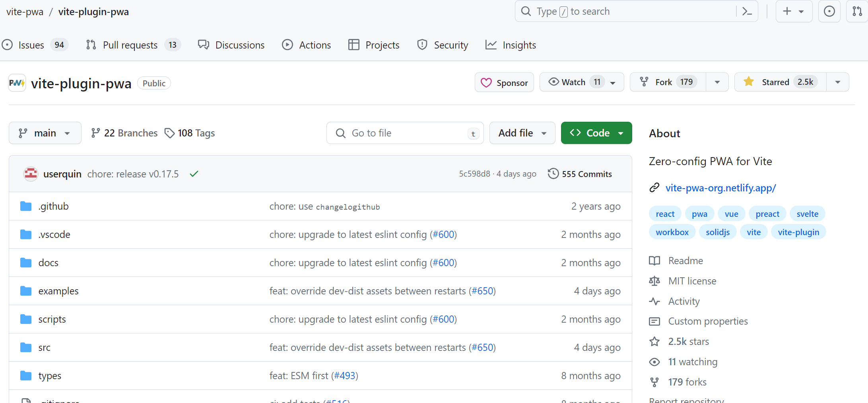This screenshot has height=403, width=868.
Task: View the 108 Tags link
Action: [x=190, y=133]
